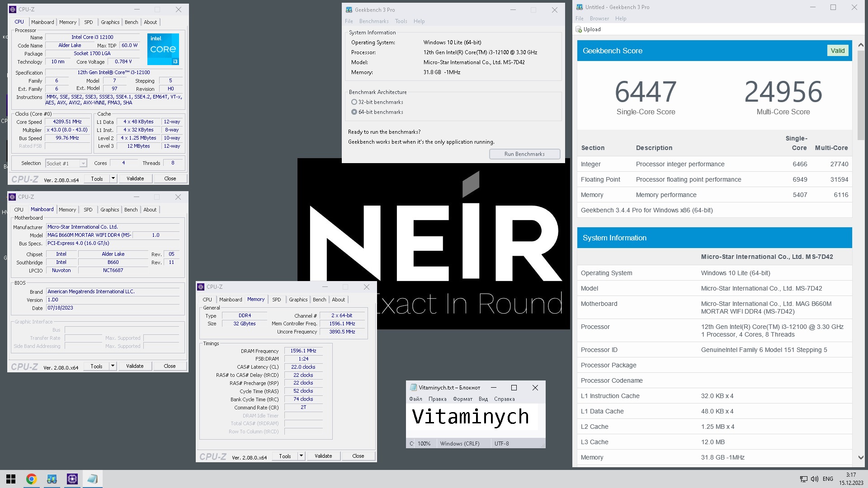Click the Untitled - Geekbench 3 Pro window icon

coord(580,7)
